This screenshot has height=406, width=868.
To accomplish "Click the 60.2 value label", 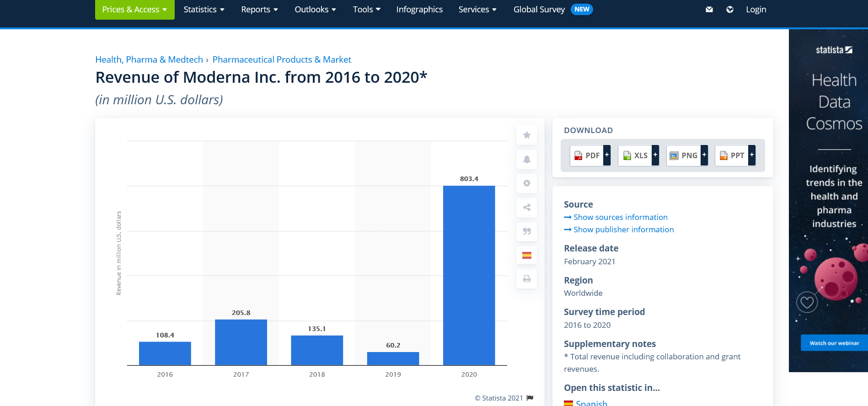I will (393, 345).
